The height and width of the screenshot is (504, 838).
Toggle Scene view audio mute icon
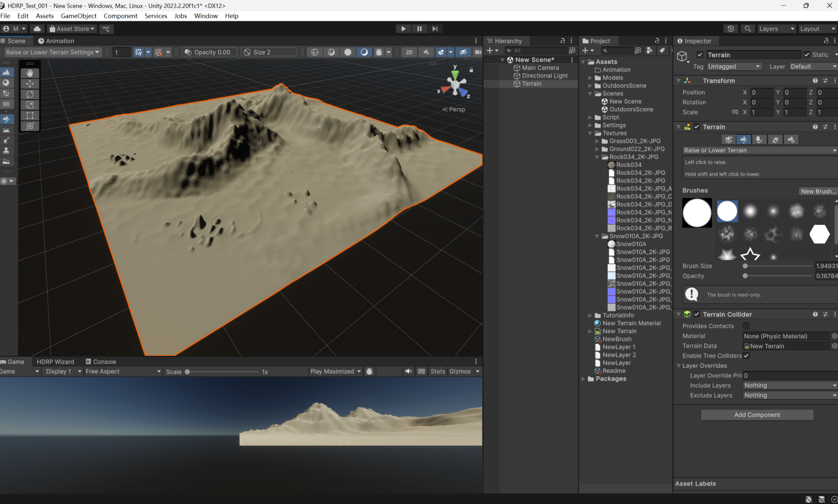426,52
